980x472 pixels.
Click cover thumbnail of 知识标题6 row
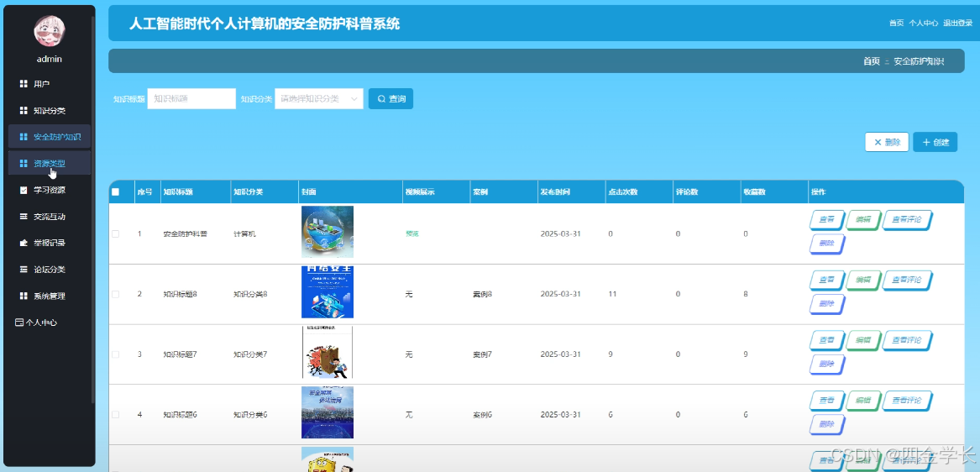[x=328, y=412]
